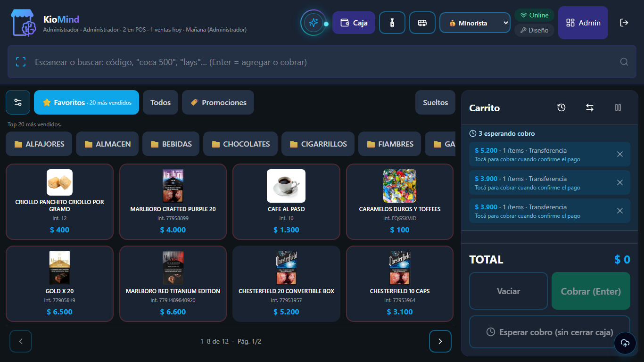Viewport: 644px width, 362px height.
Task: Click the Marlboro Crafted Purple 20 image
Action: (x=173, y=186)
